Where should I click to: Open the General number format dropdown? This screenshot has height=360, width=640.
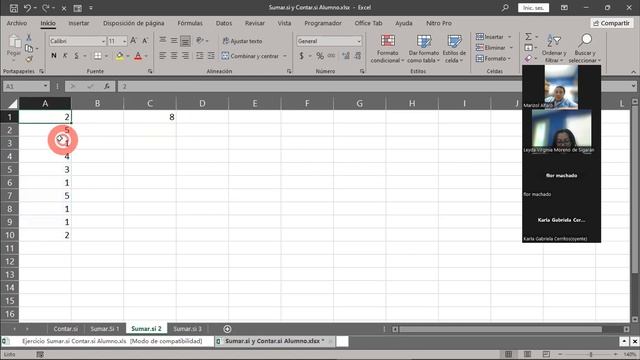pyautogui.click(x=359, y=41)
